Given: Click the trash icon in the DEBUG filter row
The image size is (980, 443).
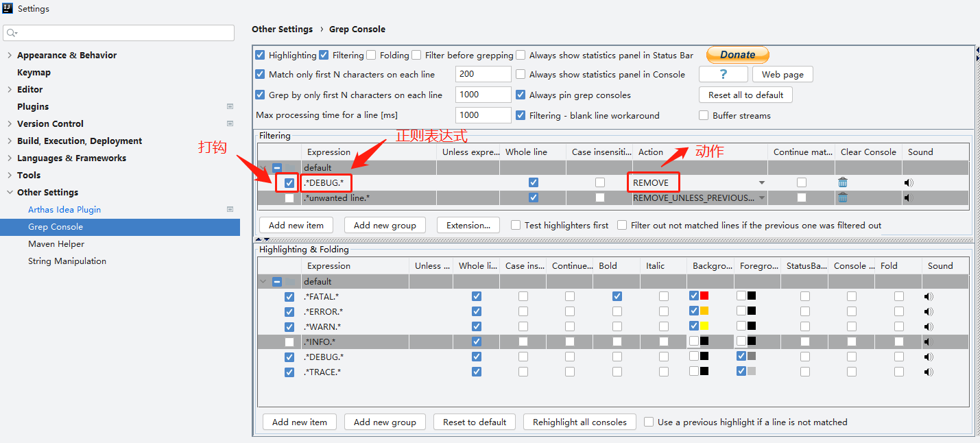Looking at the screenshot, I should tap(843, 182).
